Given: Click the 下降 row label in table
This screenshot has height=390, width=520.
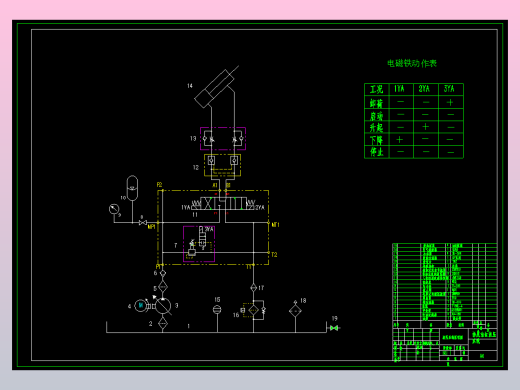Looking at the screenshot, I should (376, 140).
